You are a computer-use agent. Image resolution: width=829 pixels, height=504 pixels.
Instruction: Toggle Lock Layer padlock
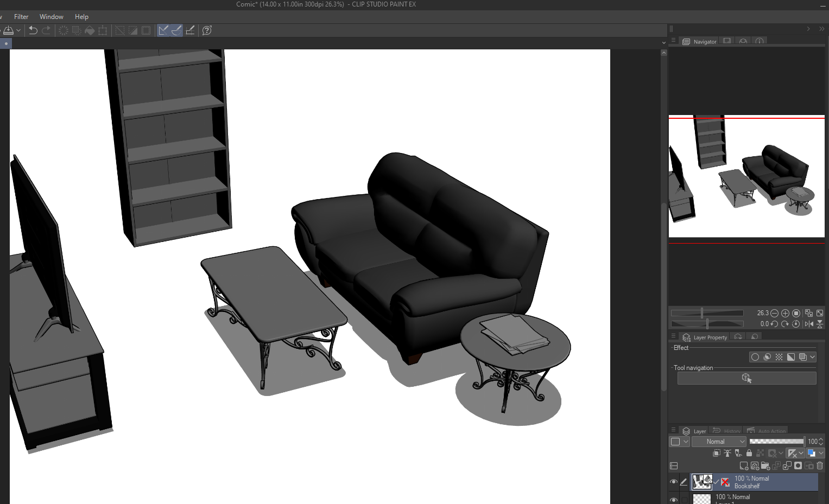pos(749,453)
